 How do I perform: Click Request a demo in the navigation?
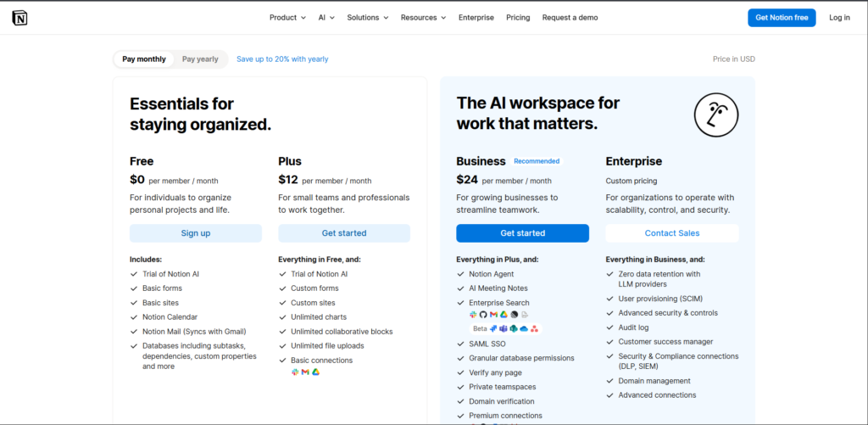click(570, 18)
